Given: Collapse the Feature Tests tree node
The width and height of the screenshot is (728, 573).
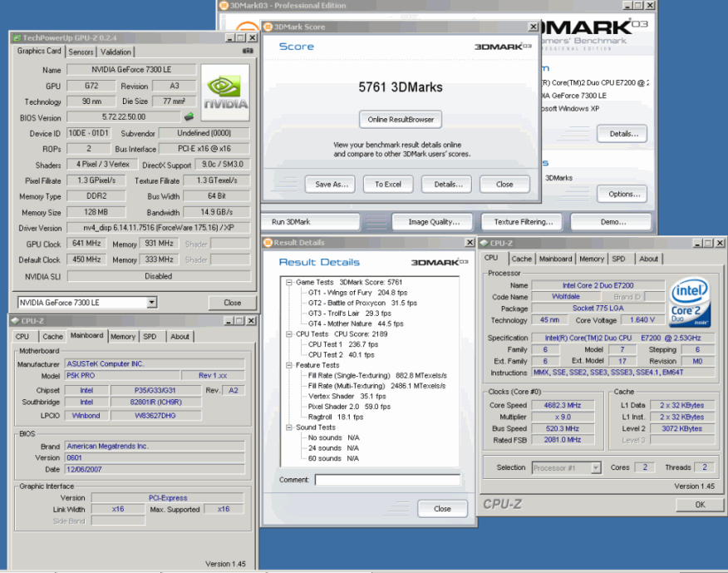Looking at the screenshot, I should [288, 365].
